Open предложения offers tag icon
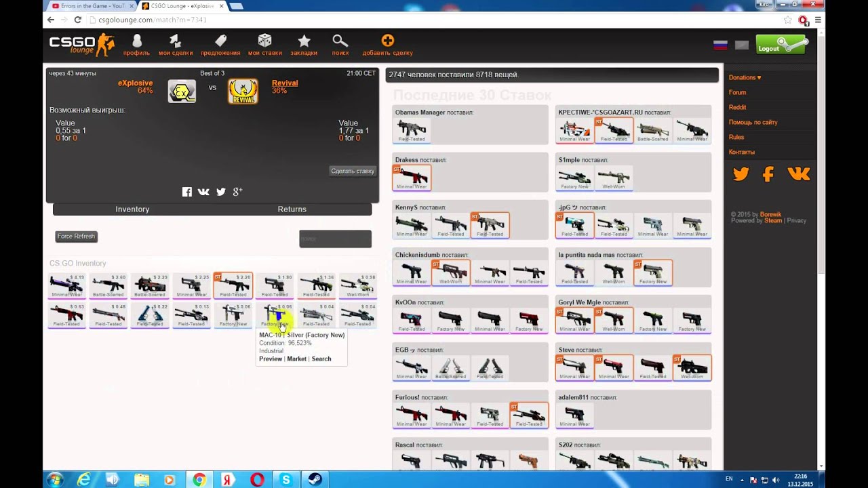Screen dimensions: 868x488 tap(220, 41)
